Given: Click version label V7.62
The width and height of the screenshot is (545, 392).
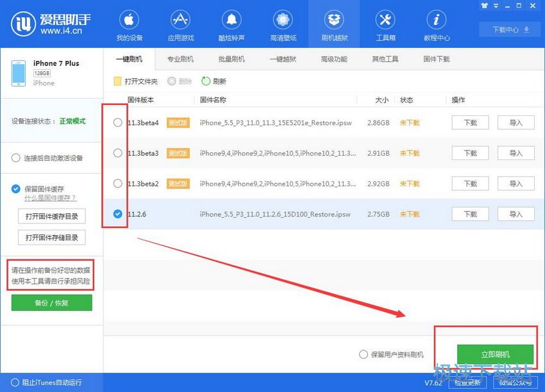Looking at the screenshot, I should pos(433,383).
